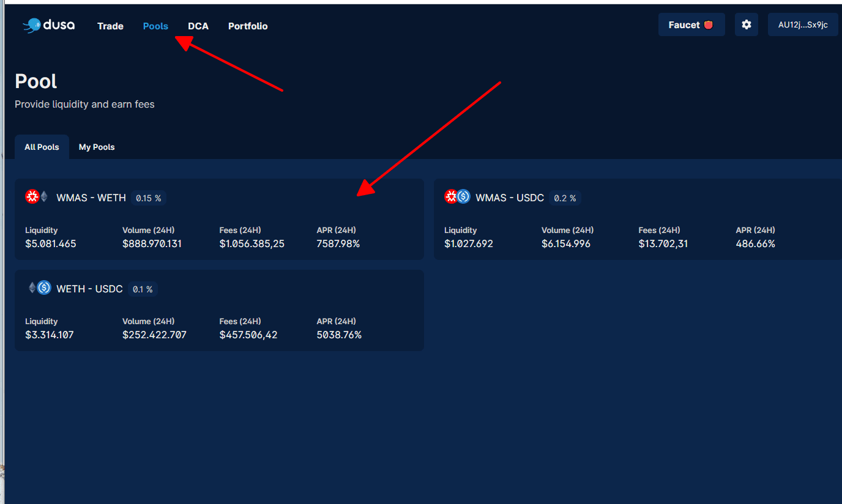Click WMAS token icon in WMAS - WETH pool
Screen dimensions: 842x504
tap(32, 196)
